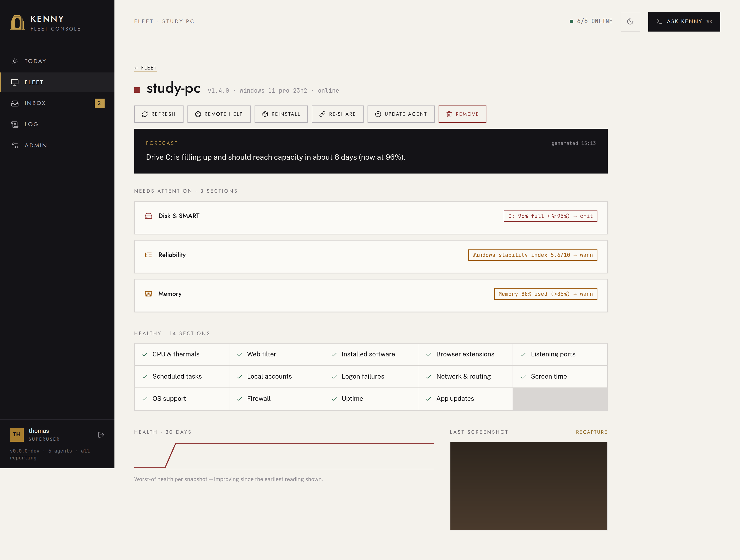
Task: Click the TH user avatar
Action: [x=17, y=435]
